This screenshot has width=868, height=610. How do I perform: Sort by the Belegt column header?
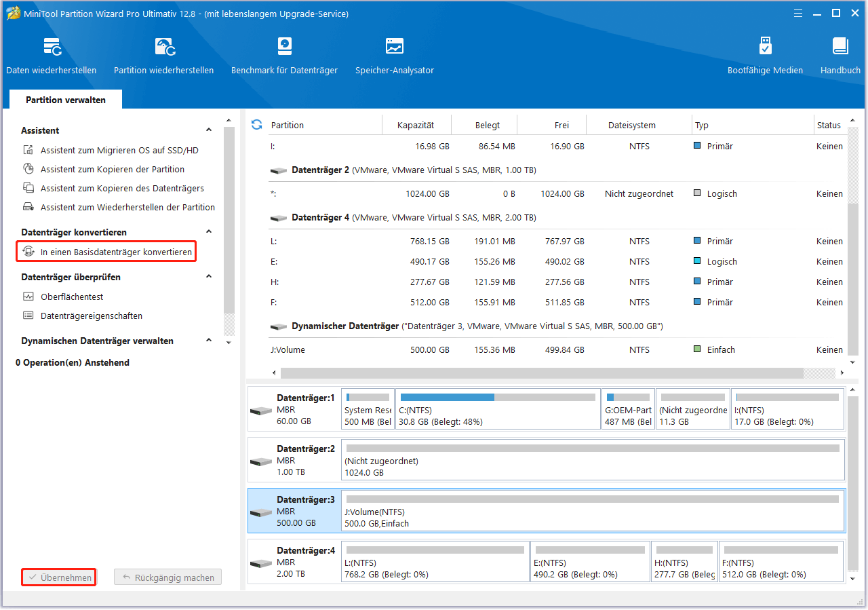click(488, 126)
